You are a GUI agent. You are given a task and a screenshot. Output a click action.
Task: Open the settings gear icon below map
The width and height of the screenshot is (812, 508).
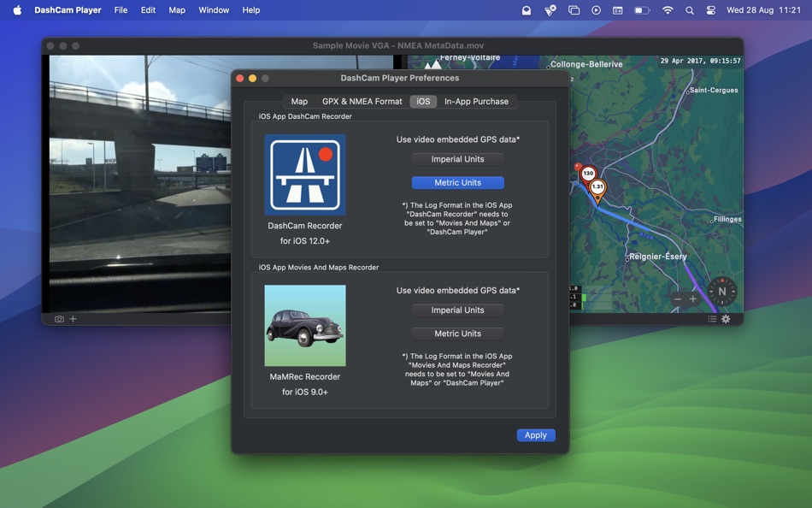(x=726, y=319)
